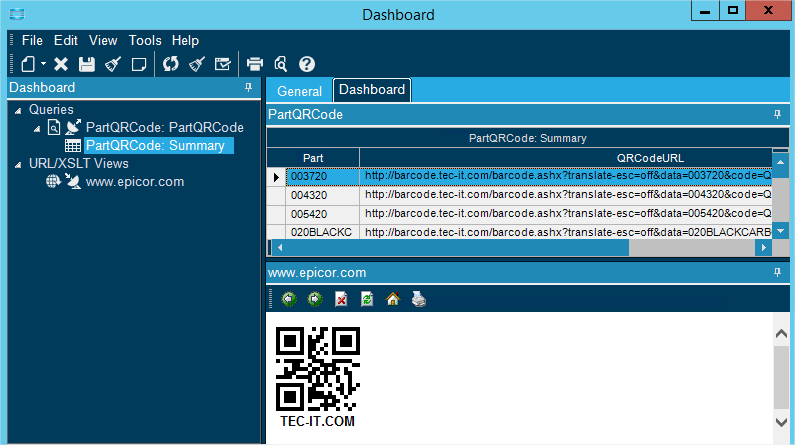Click the query icon beside PartQRCode: PartQRCode
This screenshot has width=795, height=445.
pyautogui.click(x=54, y=127)
